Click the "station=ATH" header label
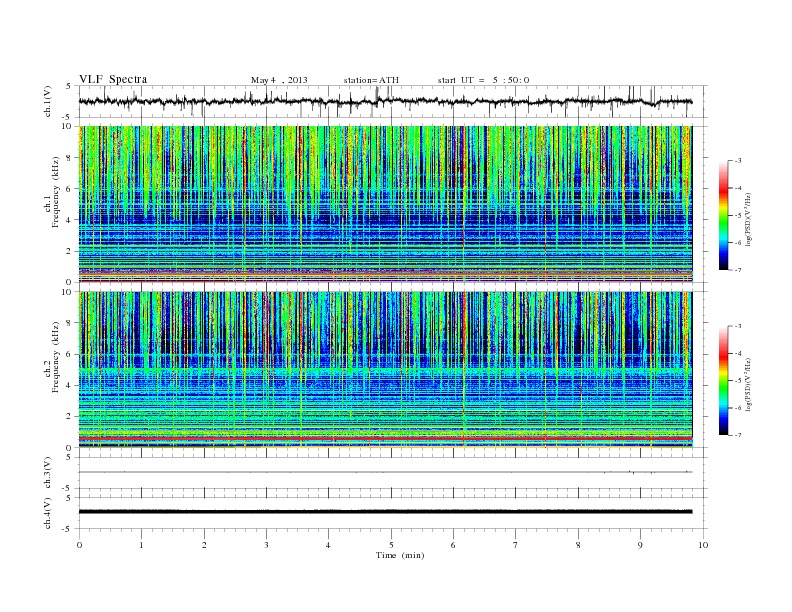Screen dimensions: 792x612 pyautogui.click(x=371, y=80)
